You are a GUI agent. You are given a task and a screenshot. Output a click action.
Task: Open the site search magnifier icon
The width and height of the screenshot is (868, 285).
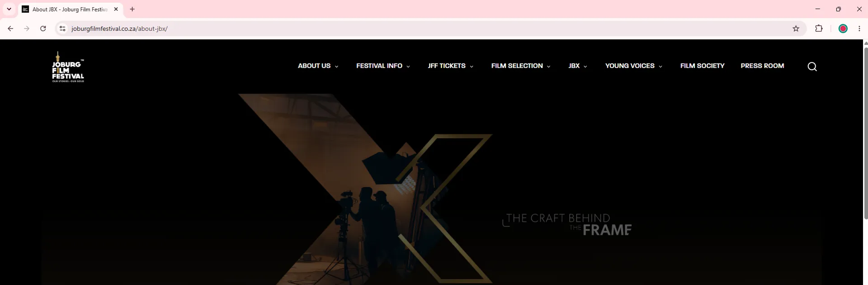tap(812, 66)
